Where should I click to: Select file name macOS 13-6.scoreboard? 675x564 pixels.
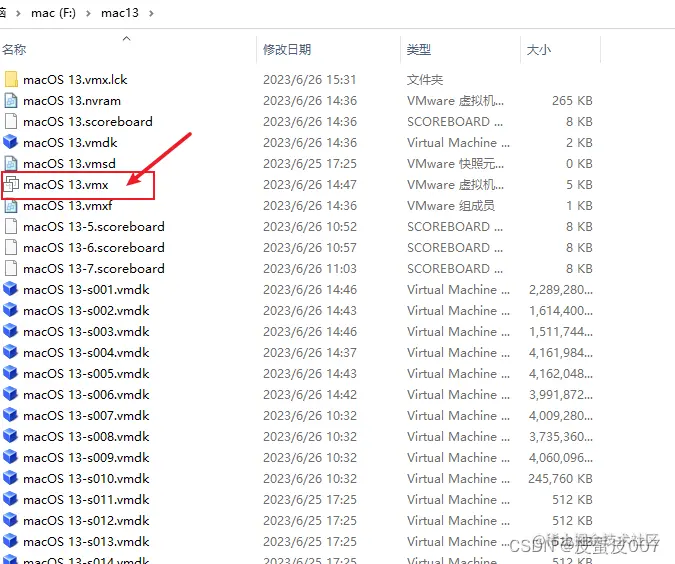[x=94, y=248]
